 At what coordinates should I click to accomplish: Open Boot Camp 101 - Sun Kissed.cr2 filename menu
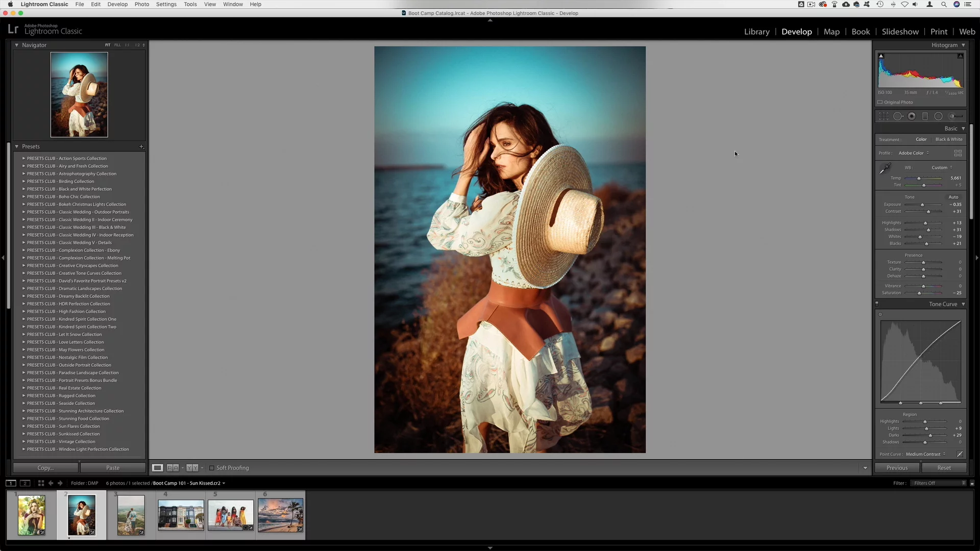click(189, 483)
